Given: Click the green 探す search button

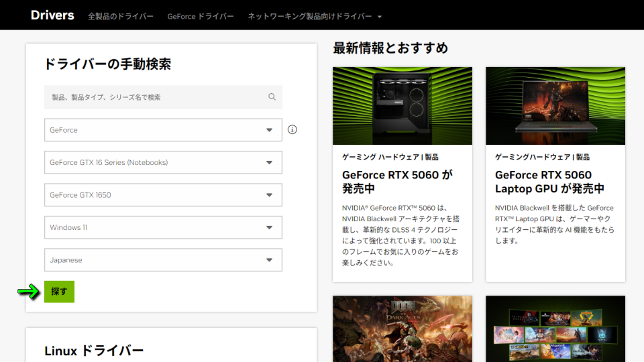Looking at the screenshot, I should (59, 292).
